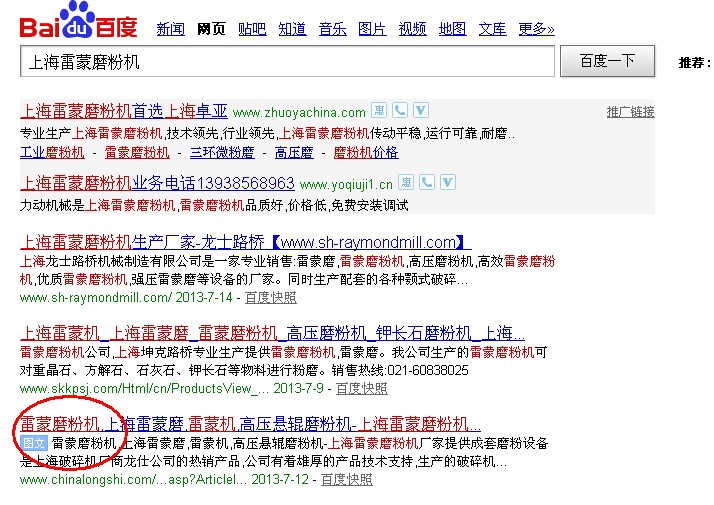Open the 贴吧 tab
This screenshot has height=505, width=714.
pos(252,29)
